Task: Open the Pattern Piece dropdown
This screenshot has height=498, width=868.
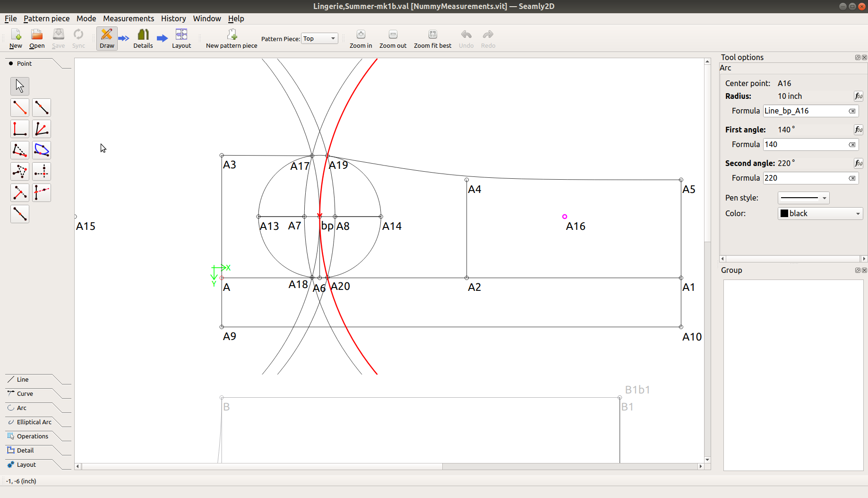Action: pos(319,39)
